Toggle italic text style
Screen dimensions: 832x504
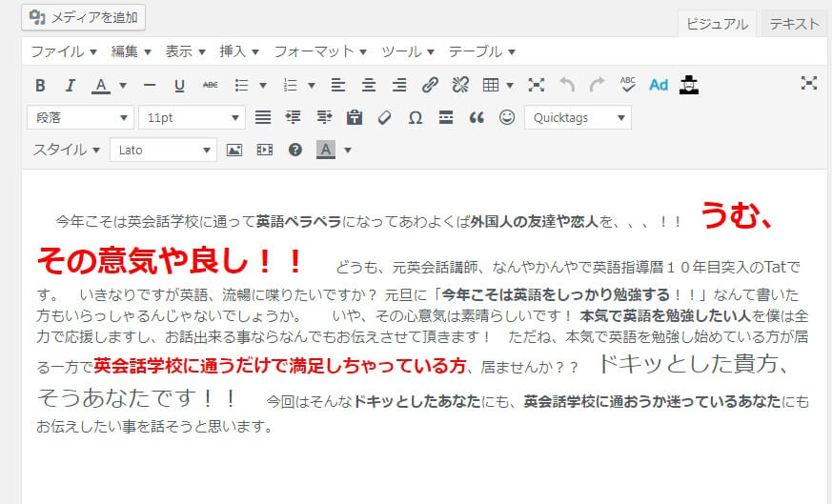[x=70, y=85]
